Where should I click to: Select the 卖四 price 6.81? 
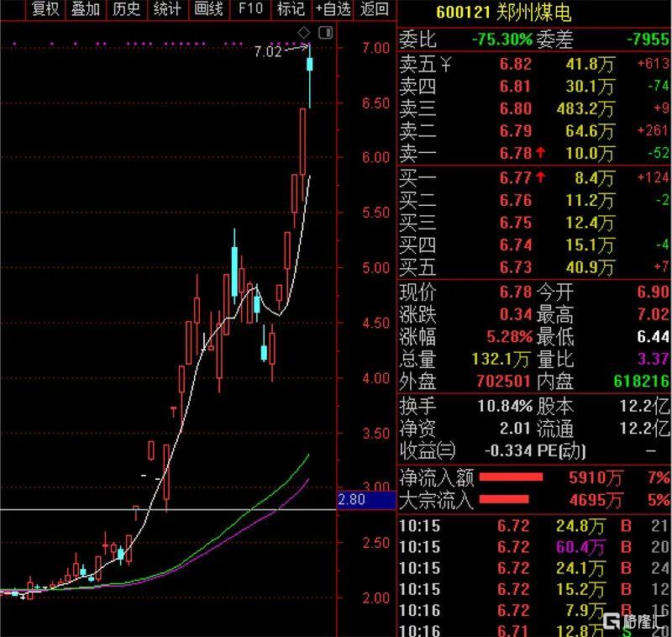point(516,87)
